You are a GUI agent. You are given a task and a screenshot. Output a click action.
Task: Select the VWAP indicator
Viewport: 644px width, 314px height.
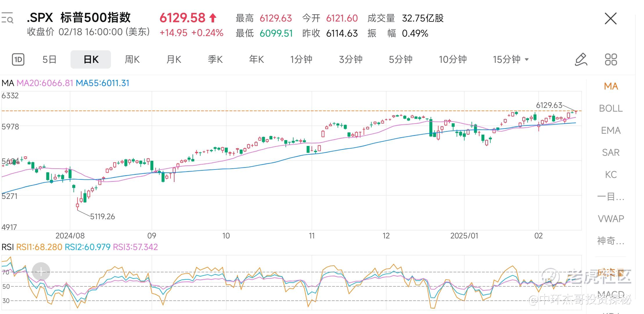coord(611,219)
